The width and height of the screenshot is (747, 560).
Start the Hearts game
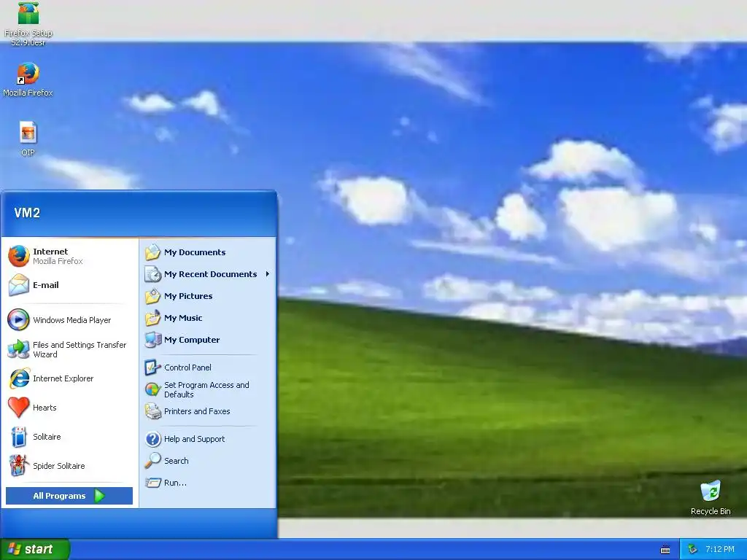[x=70, y=408]
